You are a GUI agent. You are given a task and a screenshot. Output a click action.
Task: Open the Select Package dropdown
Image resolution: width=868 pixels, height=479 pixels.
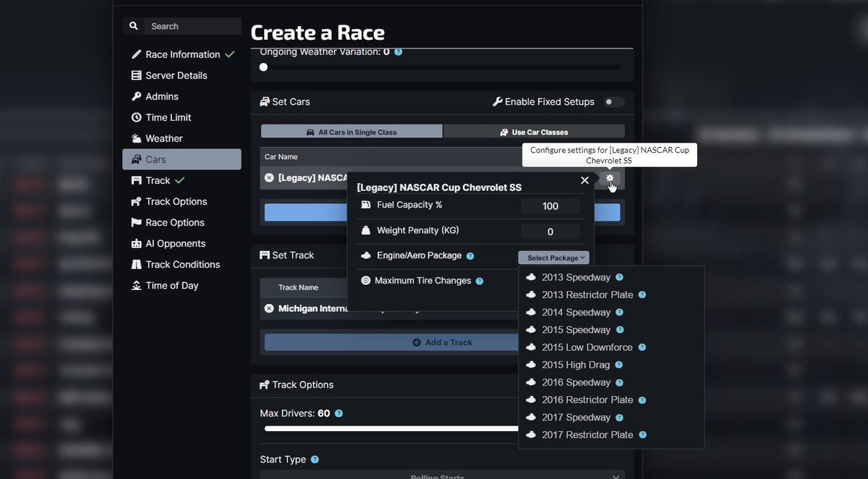[x=553, y=258]
